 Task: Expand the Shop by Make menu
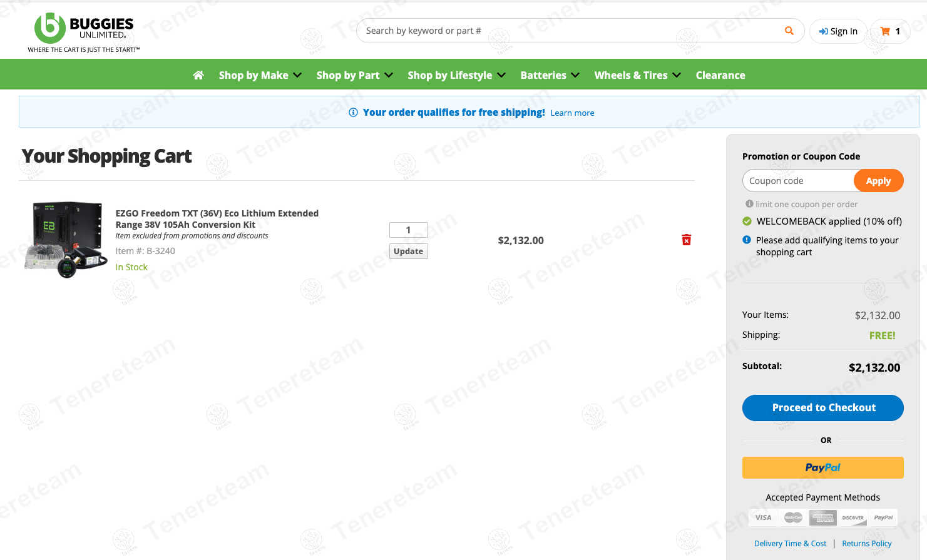tap(260, 75)
